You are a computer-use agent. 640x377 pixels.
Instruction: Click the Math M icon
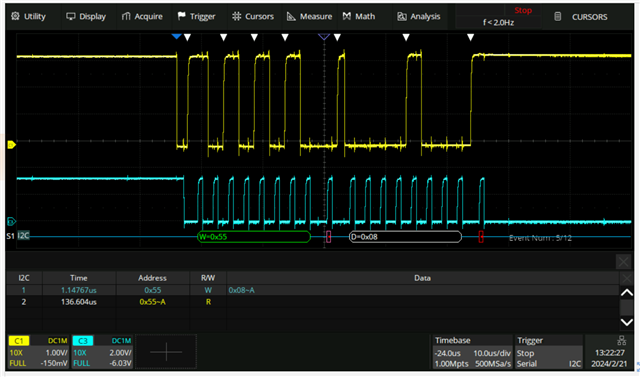(x=347, y=16)
